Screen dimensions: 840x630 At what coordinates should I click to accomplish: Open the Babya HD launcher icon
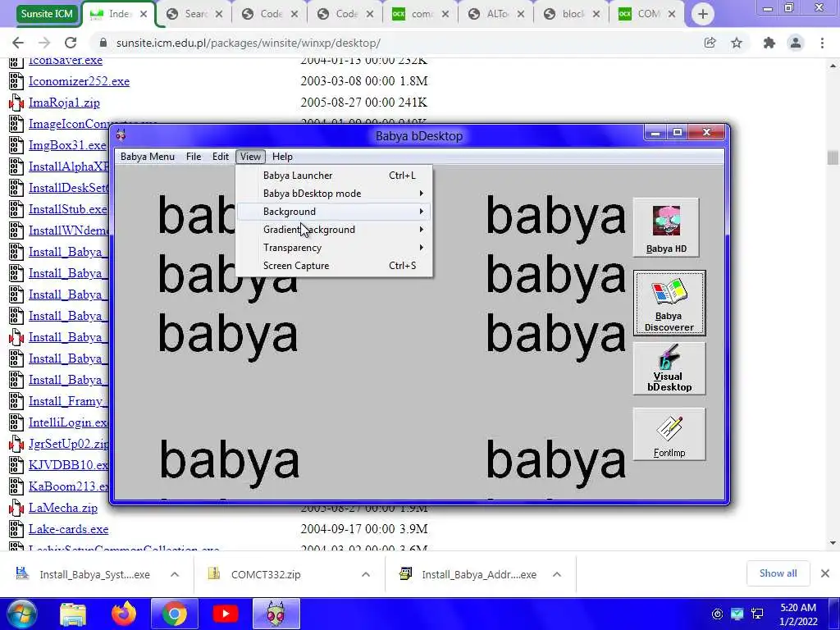(x=666, y=228)
